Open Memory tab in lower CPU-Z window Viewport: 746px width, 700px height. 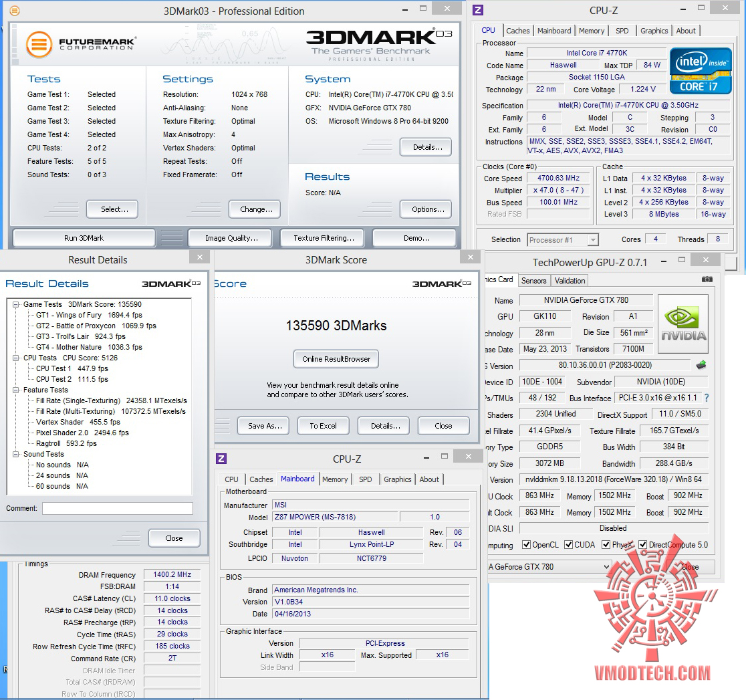click(335, 479)
